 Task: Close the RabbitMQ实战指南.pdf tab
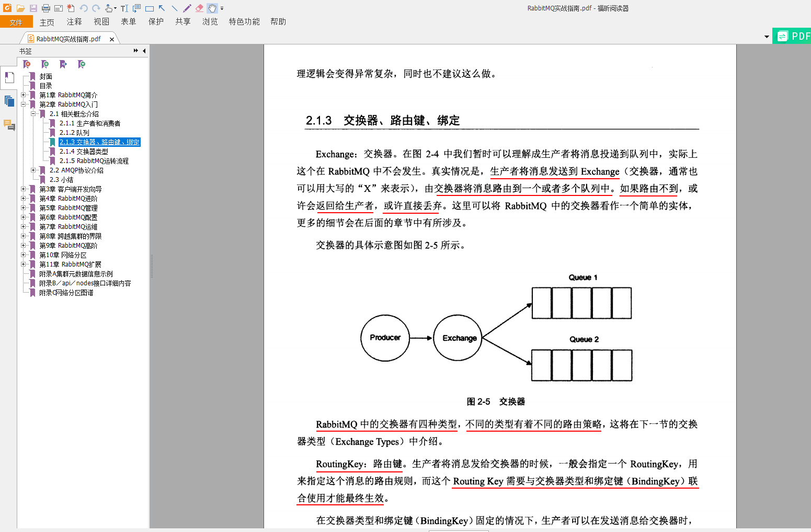[112, 39]
